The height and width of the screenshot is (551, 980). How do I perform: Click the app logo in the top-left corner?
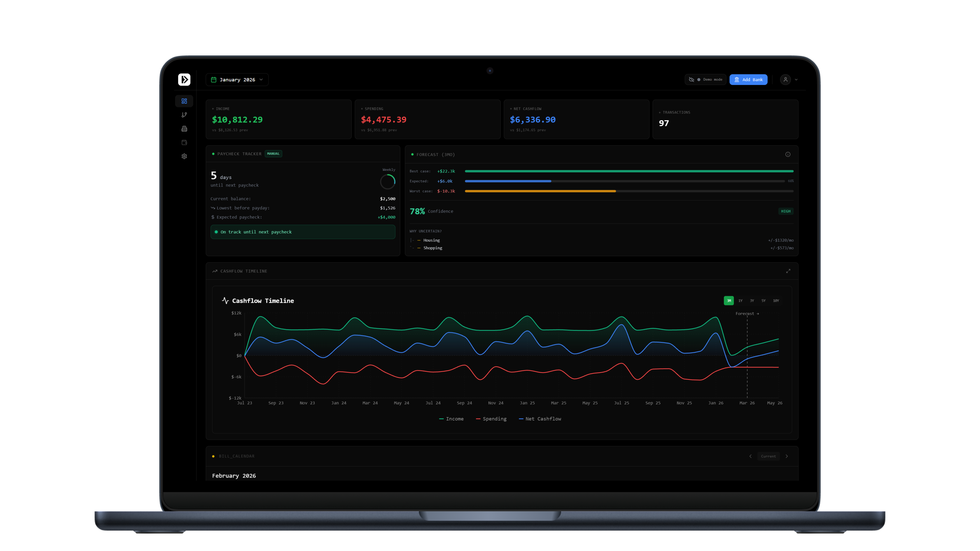pyautogui.click(x=184, y=80)
